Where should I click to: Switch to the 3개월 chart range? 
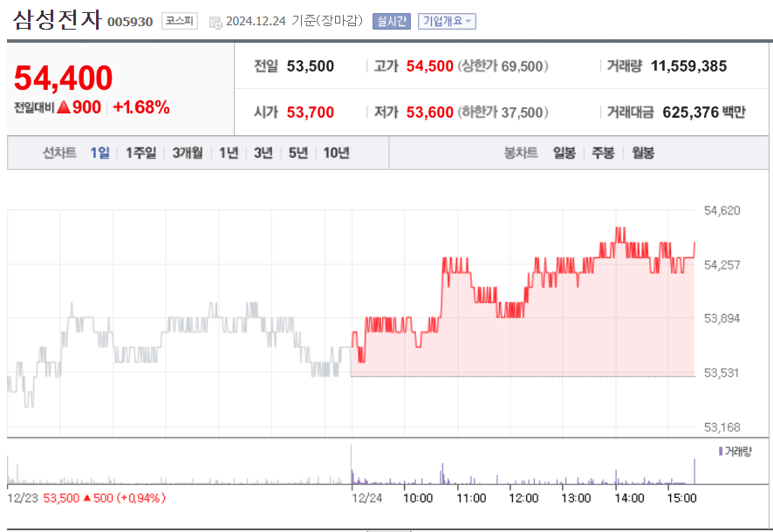pos(188,153)
